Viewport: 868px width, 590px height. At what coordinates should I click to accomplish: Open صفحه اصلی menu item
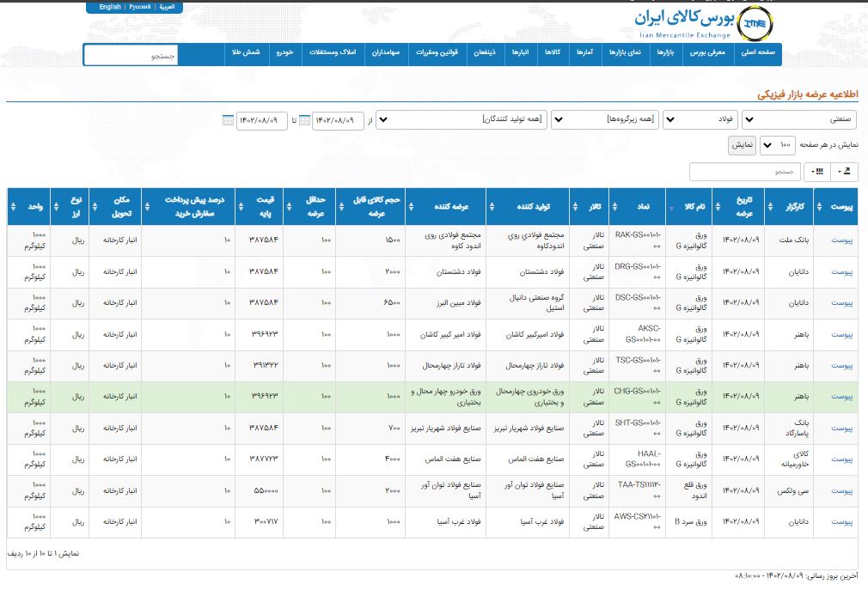click(758, 52)
